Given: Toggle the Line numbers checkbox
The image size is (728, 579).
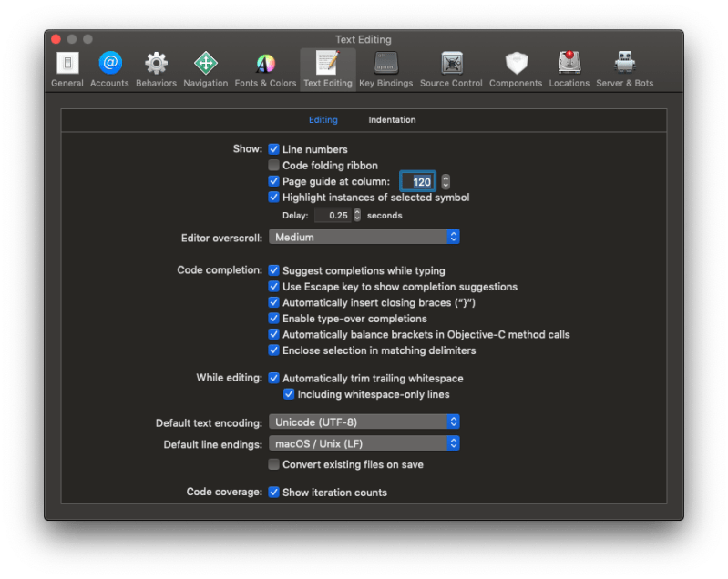Looking at the screenshot, I should pos(274,149).
